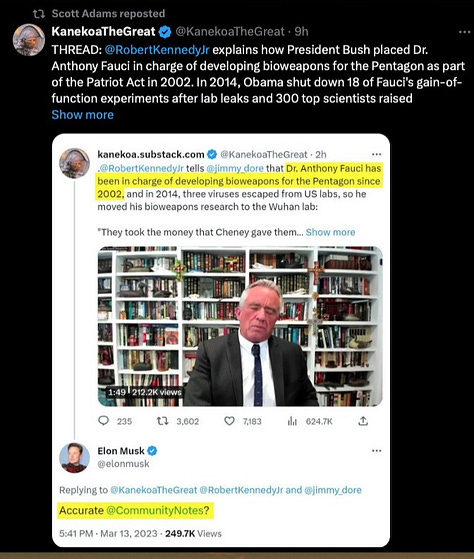
Task: Open the @jimmy_dore mention in the quoted tweet
Action: pyautogui.click(x=235, y=168)
